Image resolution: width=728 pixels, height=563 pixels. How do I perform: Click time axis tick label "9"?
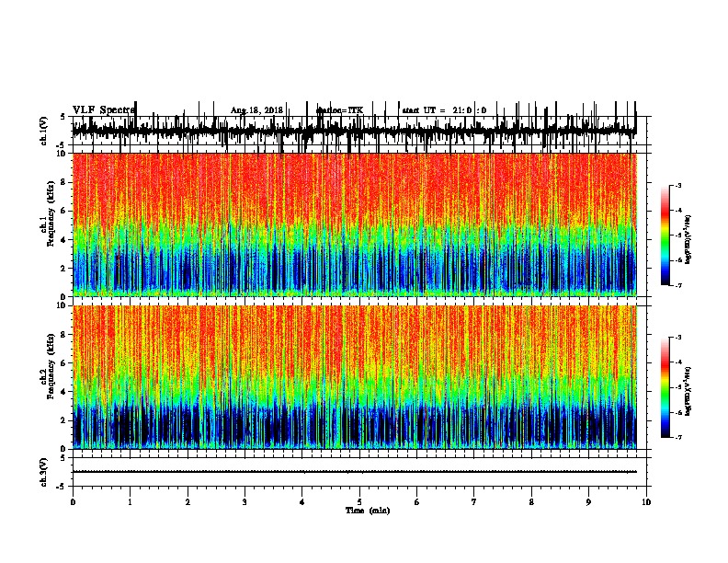click(588, 502)
